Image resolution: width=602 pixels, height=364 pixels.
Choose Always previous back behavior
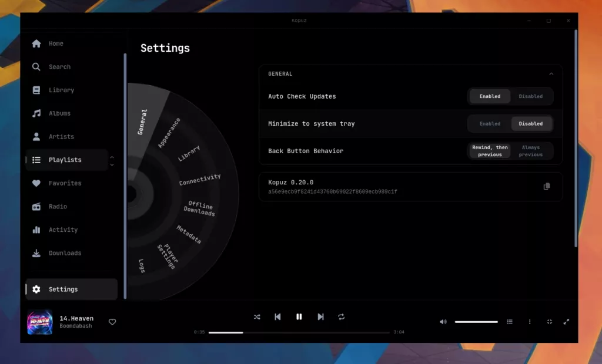click(531, 151)
